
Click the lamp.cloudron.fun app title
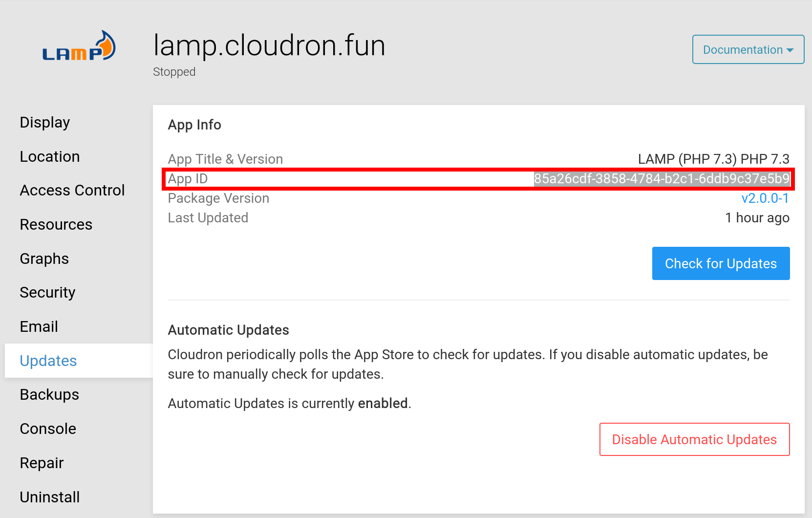(269, 45)
